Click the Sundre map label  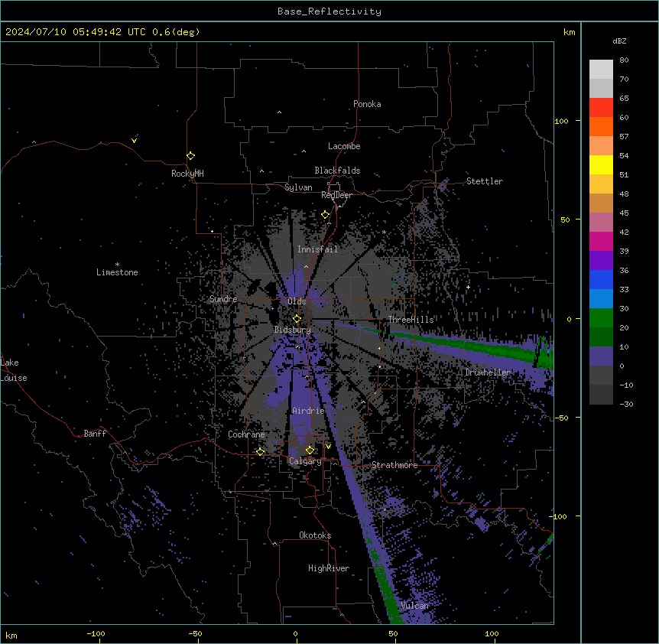[223, 299]
